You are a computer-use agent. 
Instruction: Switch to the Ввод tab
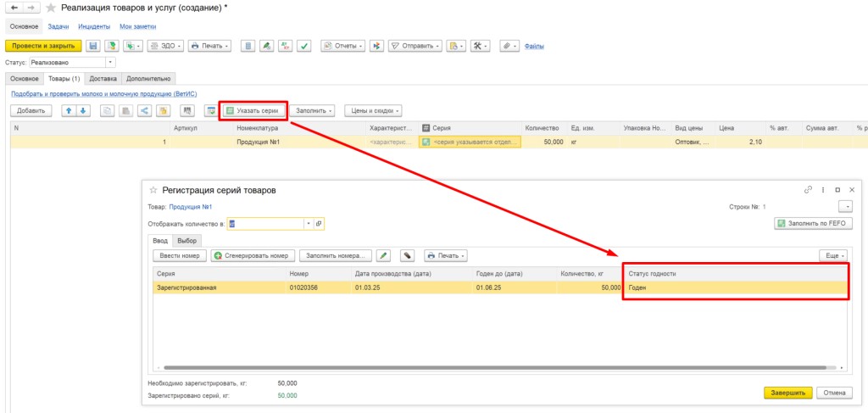tap(160, 241)
